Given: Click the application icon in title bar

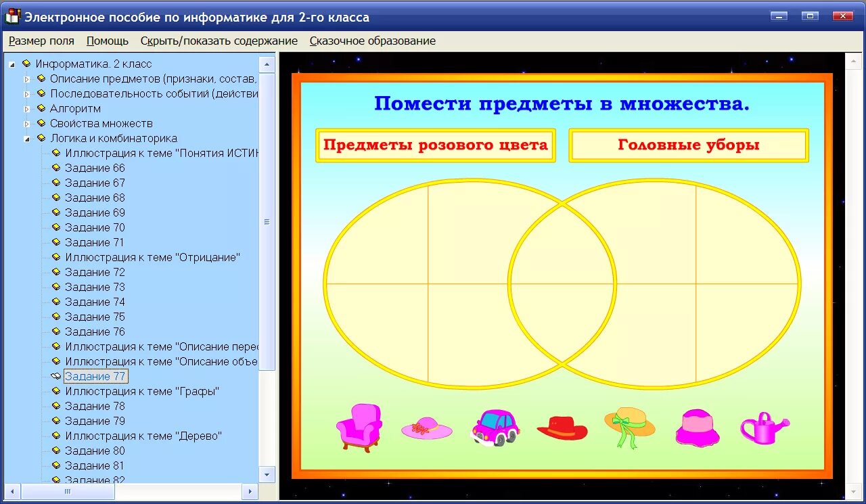Looking at the screenshot, I should pos(12,16).
